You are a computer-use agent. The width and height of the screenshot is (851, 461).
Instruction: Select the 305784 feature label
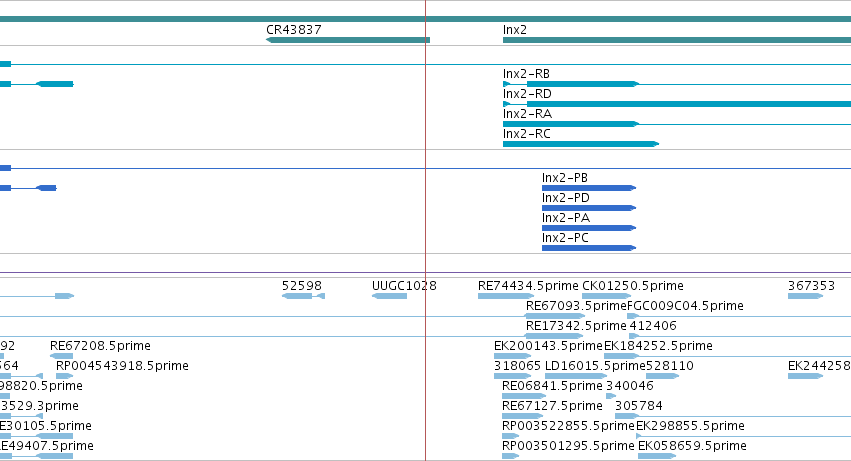pyautogui.click(x=639, y=406)
